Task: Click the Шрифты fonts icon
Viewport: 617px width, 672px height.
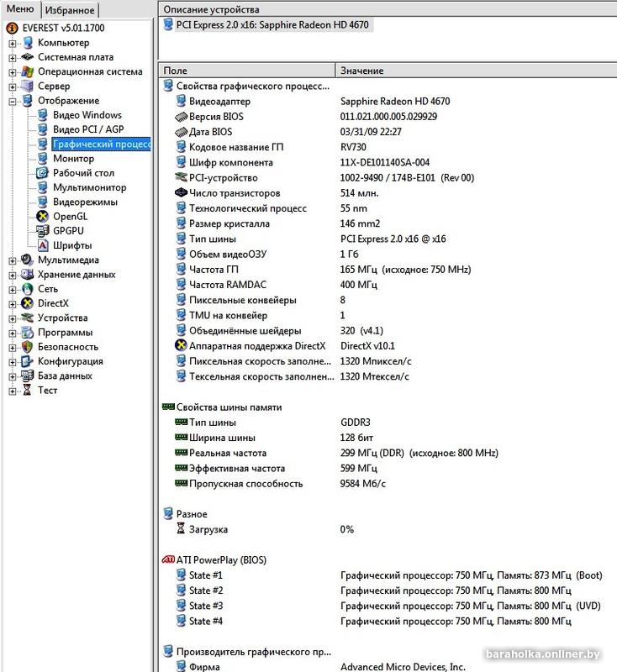Action: [x=42, y=245]
